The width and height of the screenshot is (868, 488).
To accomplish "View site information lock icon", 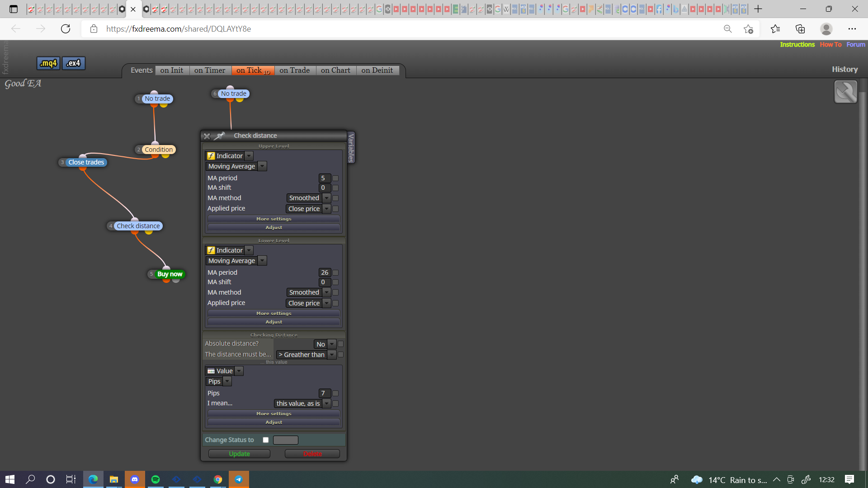I will coord(94,29).
